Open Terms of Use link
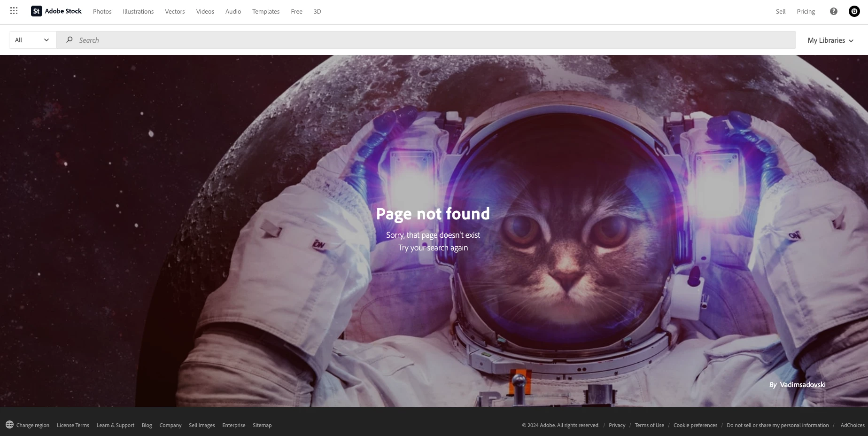 click(x=650, y=425)
